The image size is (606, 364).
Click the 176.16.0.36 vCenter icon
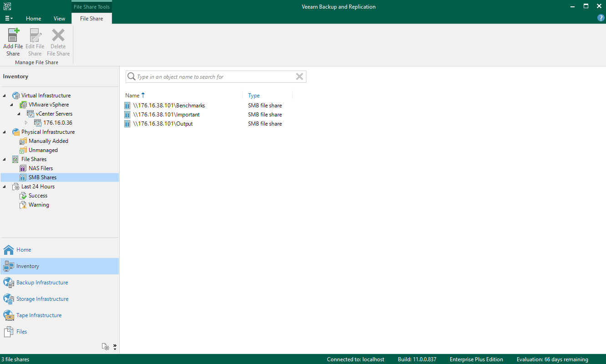coord(38,123)
